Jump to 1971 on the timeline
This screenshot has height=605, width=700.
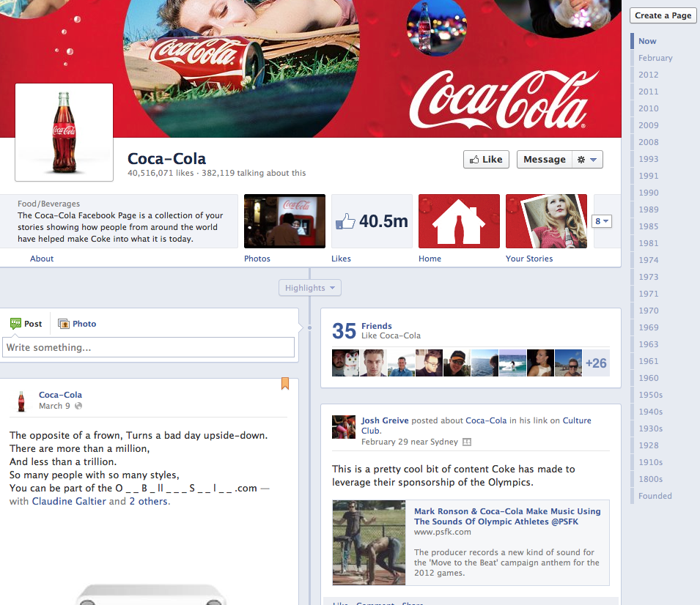[648, 294]
